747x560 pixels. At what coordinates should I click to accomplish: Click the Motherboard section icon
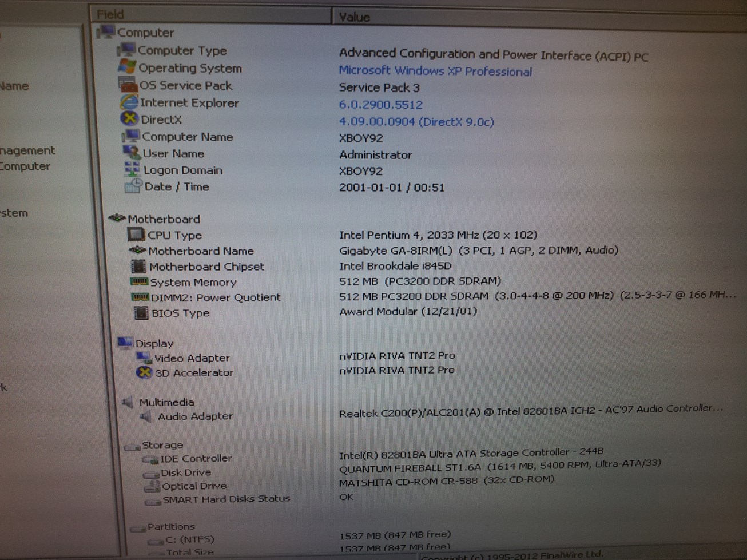pos(117,218)
